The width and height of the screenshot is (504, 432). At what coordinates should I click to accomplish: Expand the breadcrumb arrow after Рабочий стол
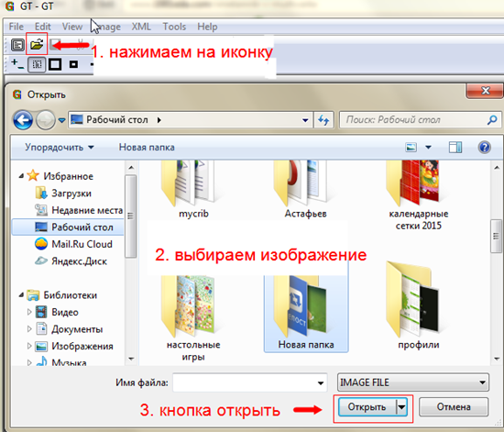coord(159,120)
